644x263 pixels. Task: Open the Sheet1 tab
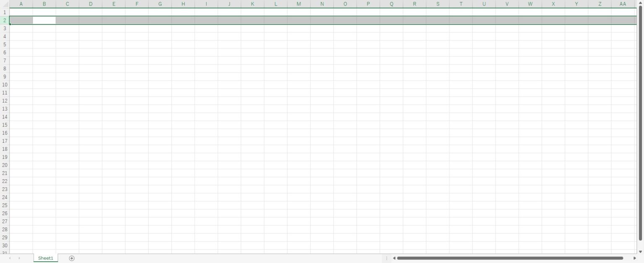(x=46, y=258)
